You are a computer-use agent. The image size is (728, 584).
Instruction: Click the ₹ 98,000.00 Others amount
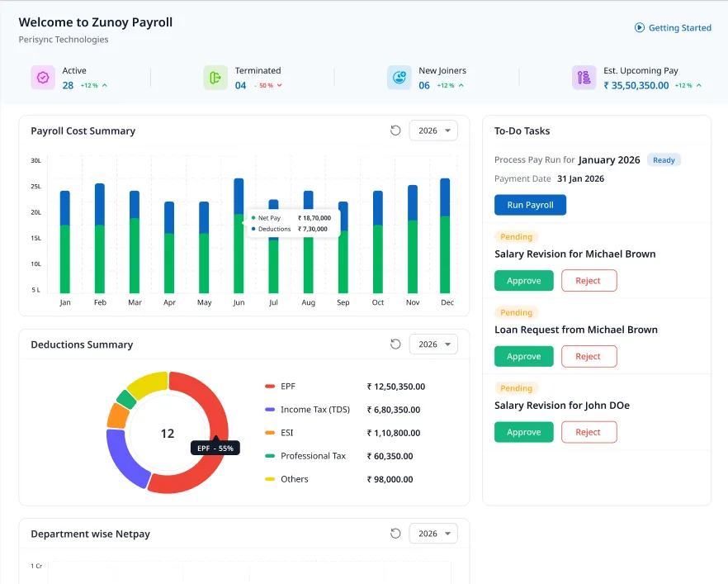coord(390,479)
